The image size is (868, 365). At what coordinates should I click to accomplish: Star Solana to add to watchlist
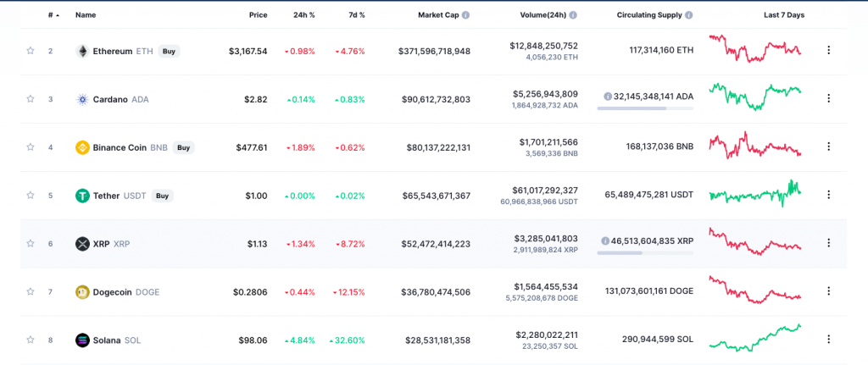pos(31,340)
